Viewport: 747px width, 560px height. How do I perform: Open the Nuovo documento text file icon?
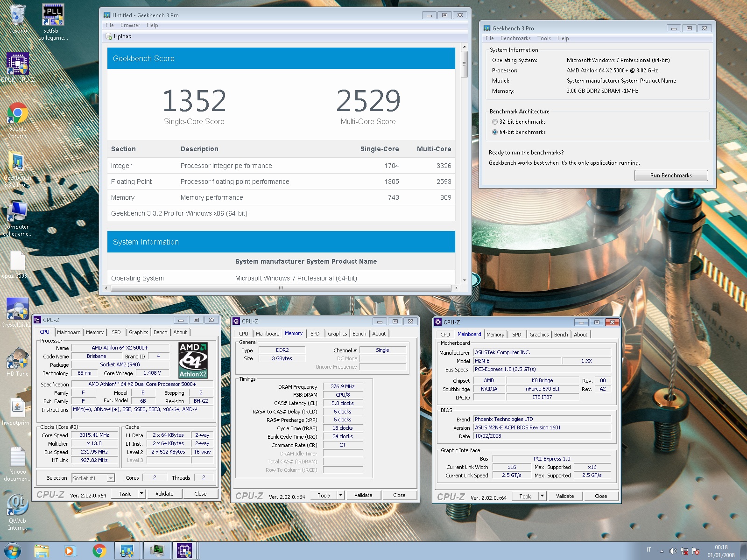pos(17,463)
